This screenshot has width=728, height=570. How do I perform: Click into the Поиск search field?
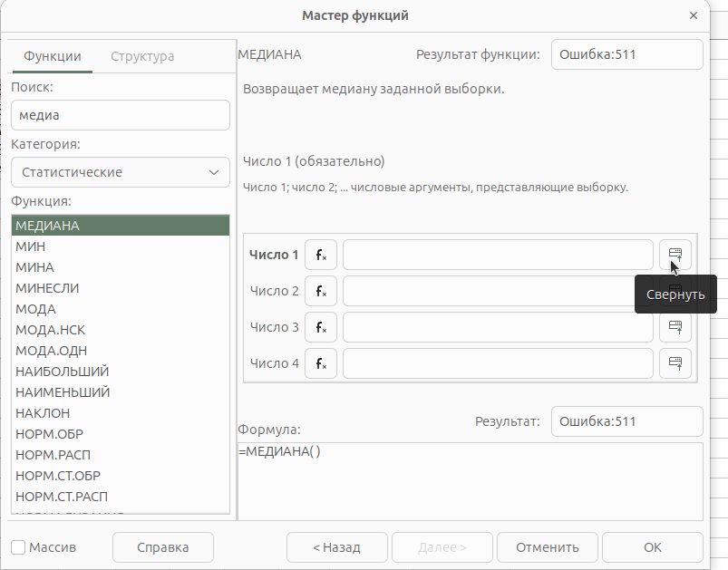pos(121,115)
